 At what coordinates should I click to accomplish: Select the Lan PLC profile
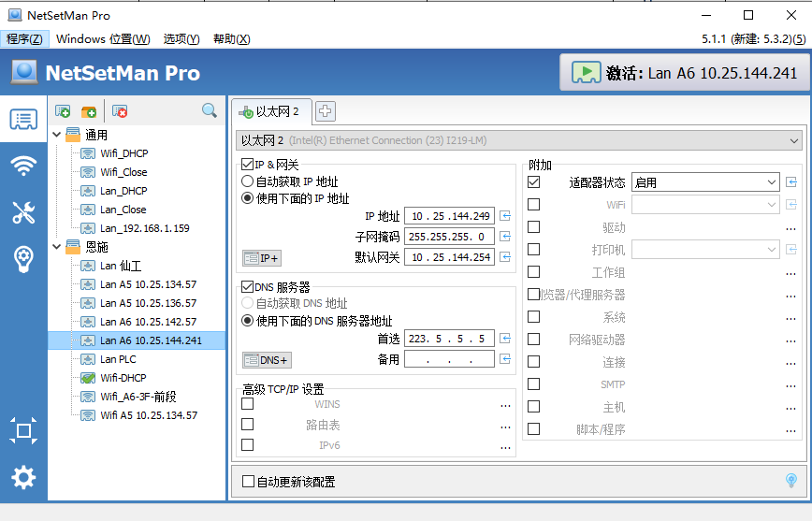[118, 359]
